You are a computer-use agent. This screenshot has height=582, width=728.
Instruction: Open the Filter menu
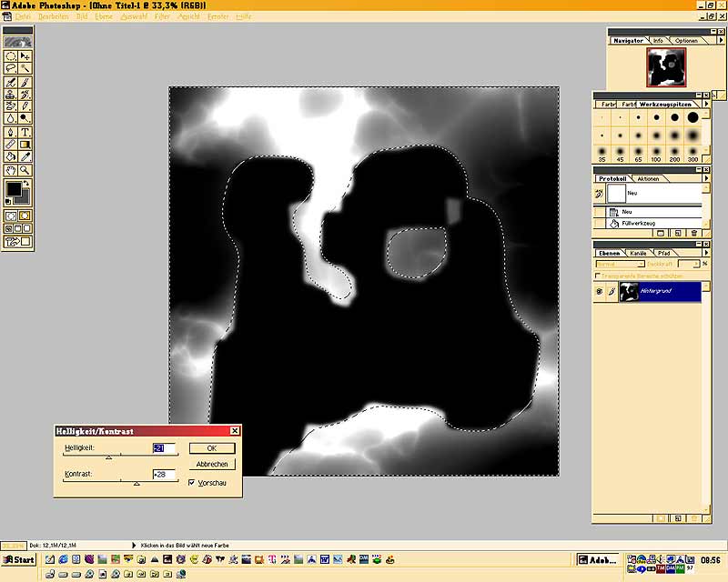pyautogui.click(x=162, y=16)
